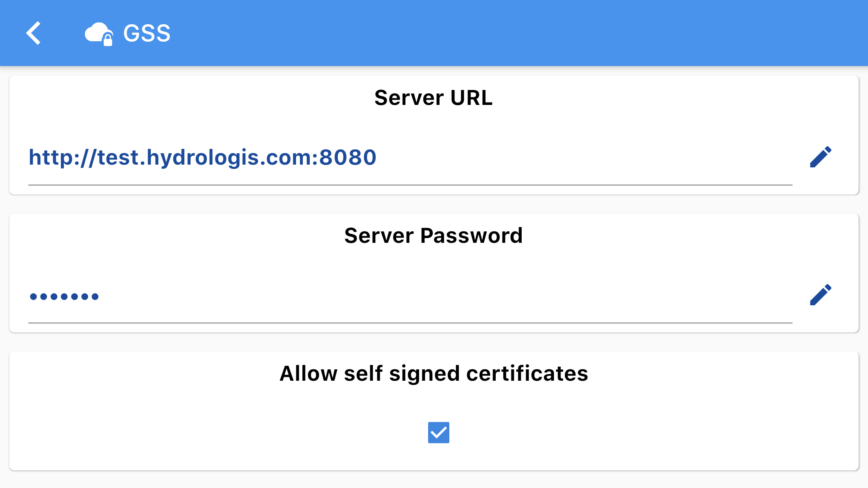Select the masked server password dots
The image size is (868, 488).
click(64, 296)
